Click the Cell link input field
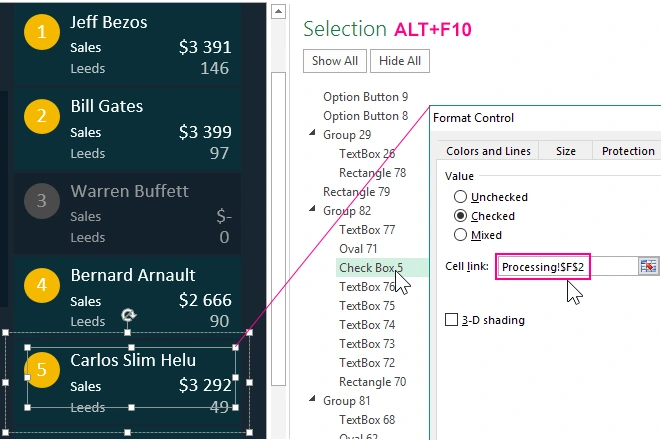Viewport: 661px width, 440px height. click(566, 267)
